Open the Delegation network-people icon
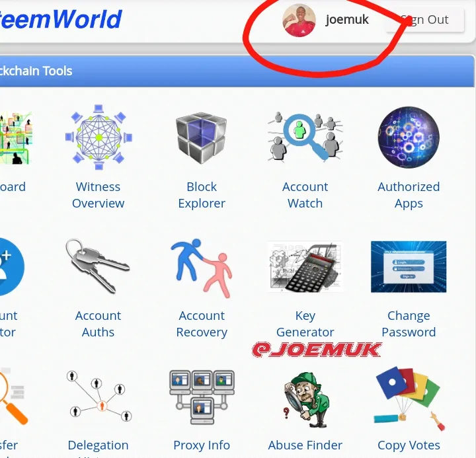This screenshot has height=458, width=476. pos(99,395)
